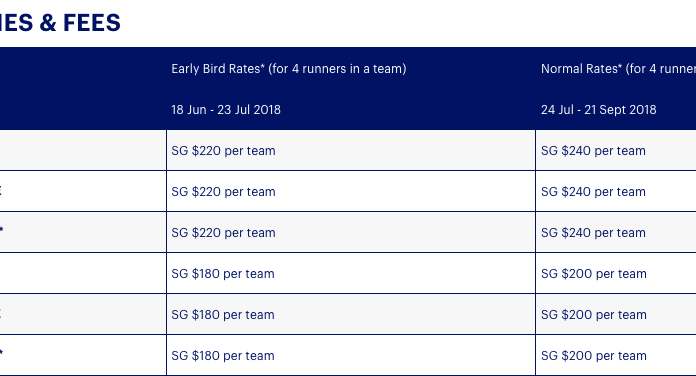
Task: Click 'SG $240 per team' in first table row
Action: 593,151
